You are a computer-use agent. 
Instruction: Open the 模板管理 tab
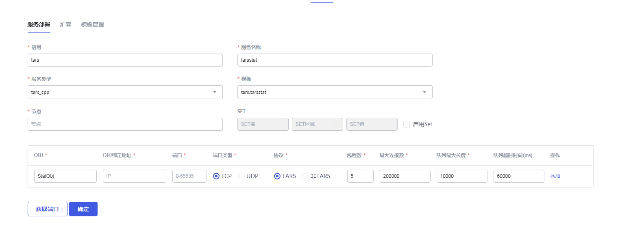click(x=92, y=24)
